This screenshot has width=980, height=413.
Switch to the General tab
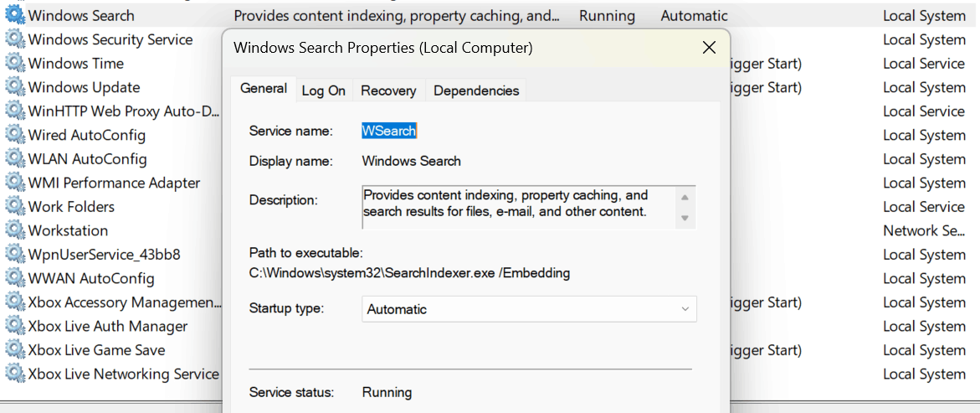(x=263, y=89)
